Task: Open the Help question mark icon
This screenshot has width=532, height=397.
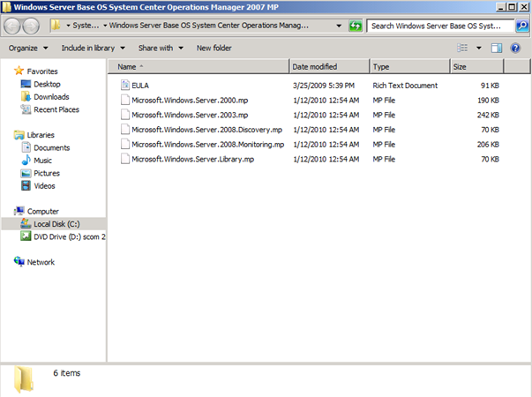Action: tap(515, 48)
